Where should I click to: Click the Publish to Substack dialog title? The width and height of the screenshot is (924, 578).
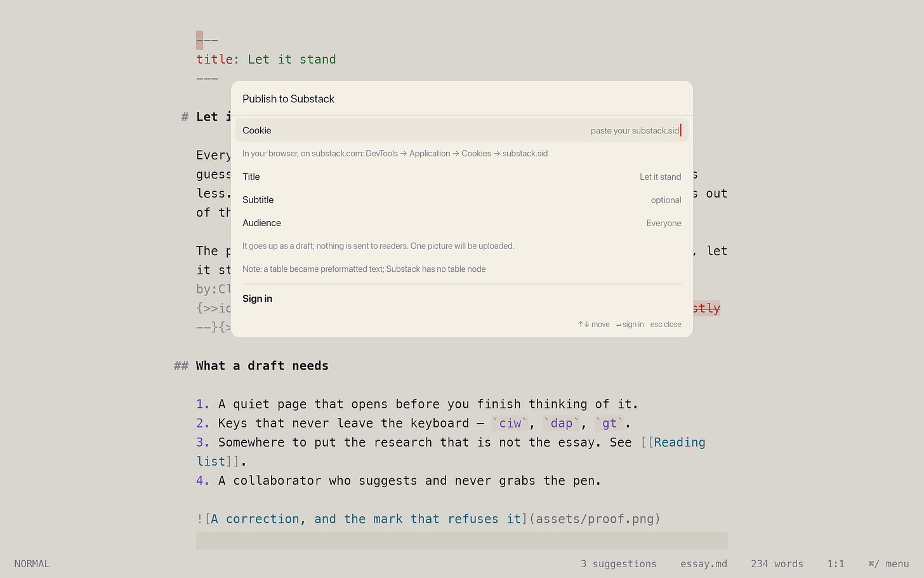coord(288,98)
